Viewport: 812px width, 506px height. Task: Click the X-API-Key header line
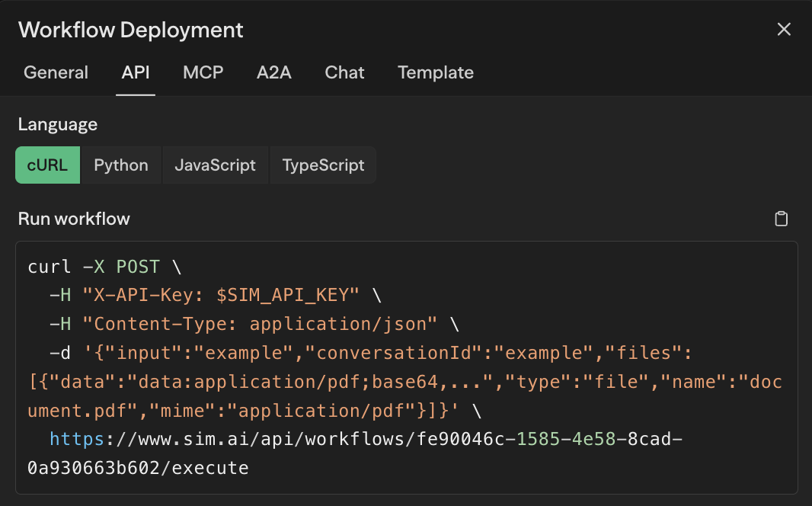213,296
